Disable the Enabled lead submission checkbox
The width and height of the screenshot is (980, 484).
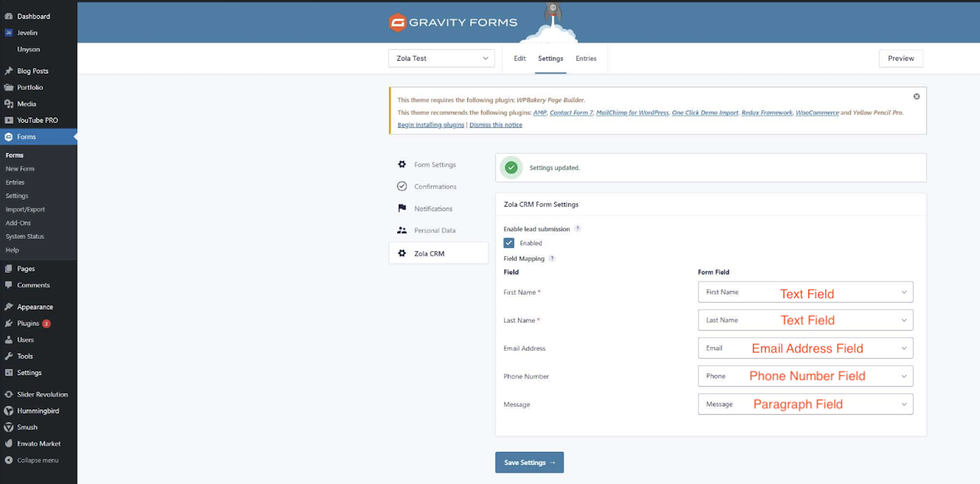pos(509,243)
